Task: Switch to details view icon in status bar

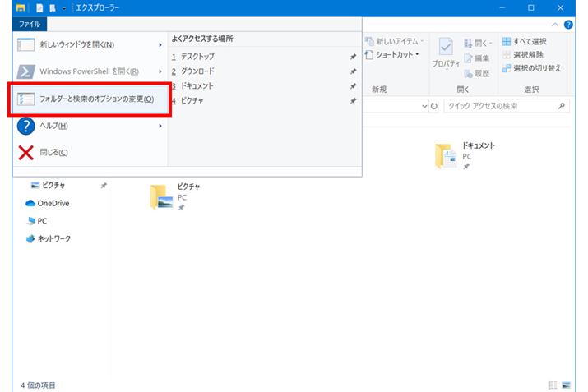Action: point(553,385)
